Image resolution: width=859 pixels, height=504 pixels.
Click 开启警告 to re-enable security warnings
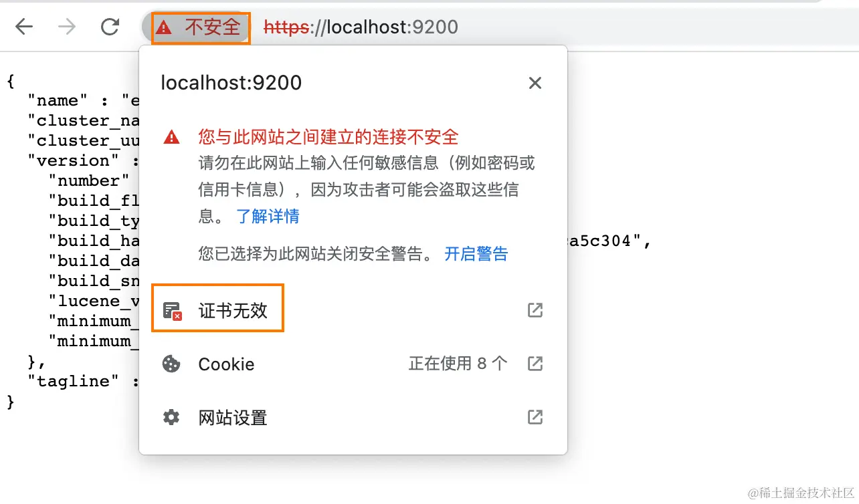[476, 254]
